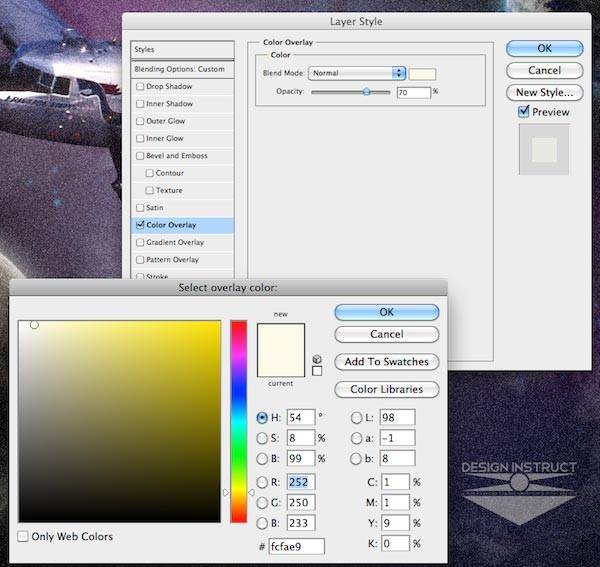Click the Opacity slider handle

(367, 92)
